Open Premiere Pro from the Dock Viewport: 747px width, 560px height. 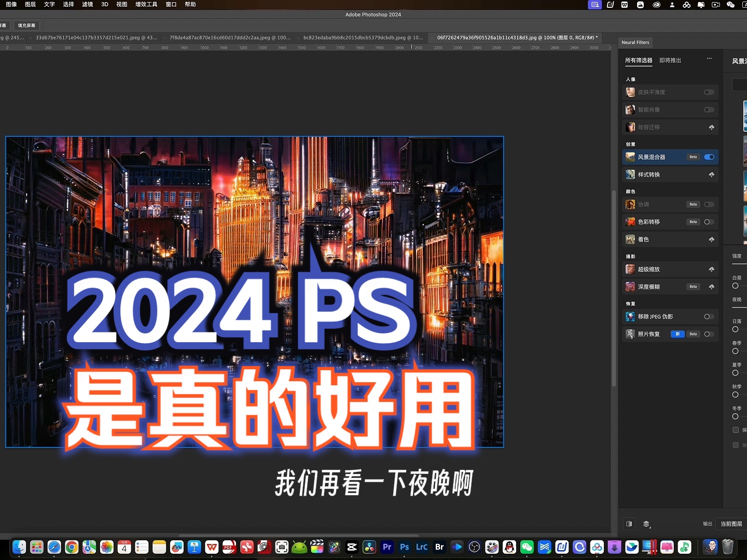coord(386,547)
